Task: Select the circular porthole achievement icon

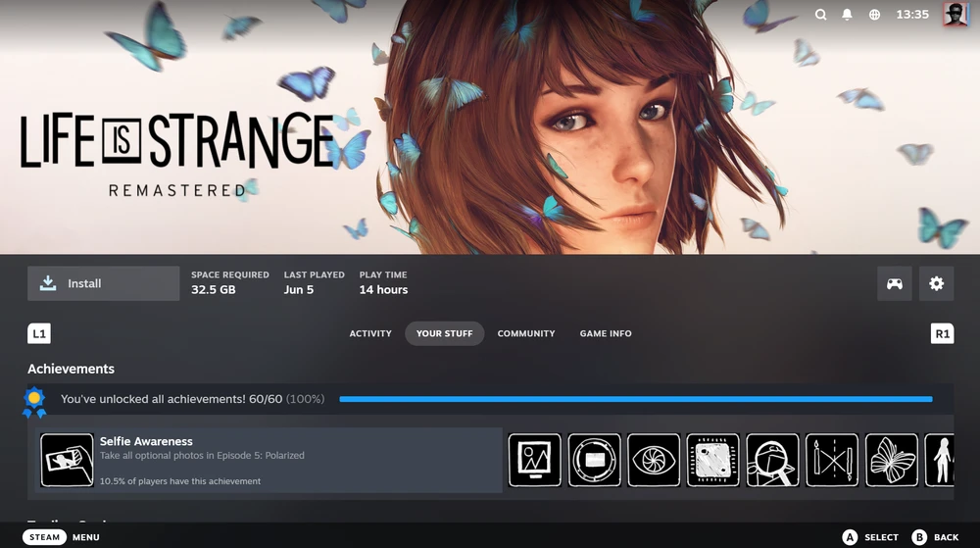Action: click(595, 460)
